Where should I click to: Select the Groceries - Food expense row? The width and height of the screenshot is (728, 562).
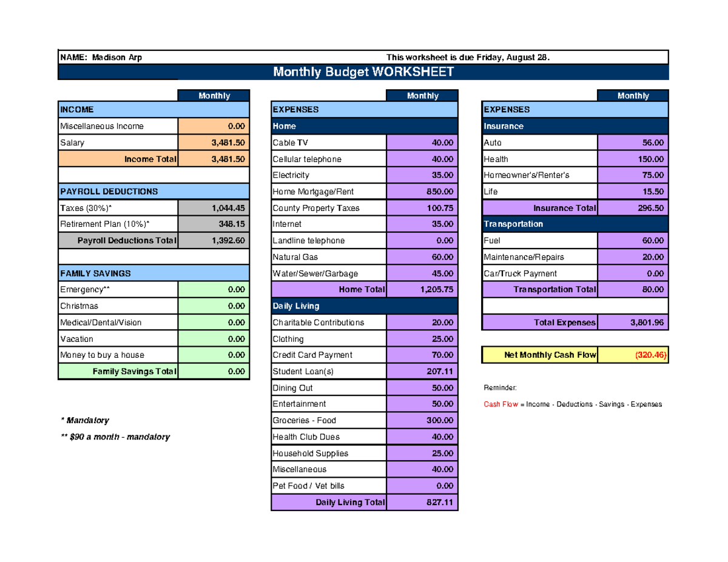point(328,420)
